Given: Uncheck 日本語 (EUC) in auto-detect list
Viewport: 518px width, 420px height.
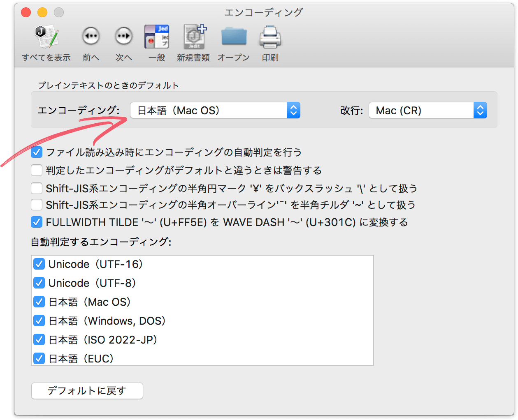Looking at the screenshot, I should click(39, 359).
